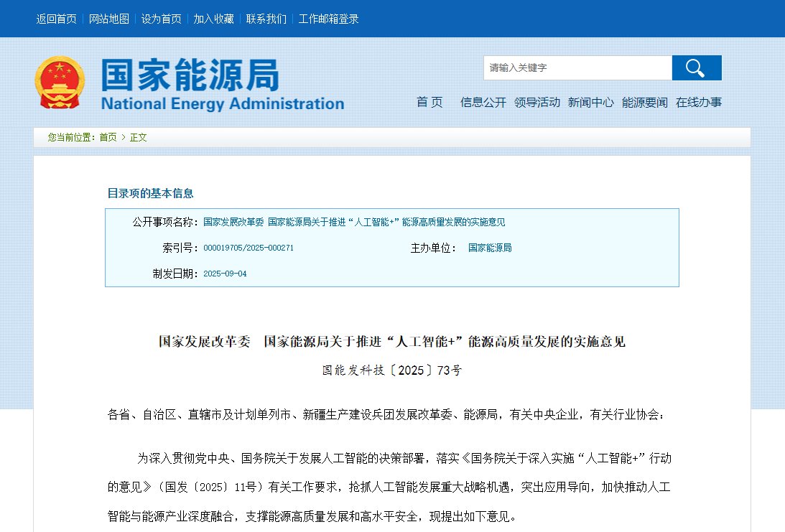
Task: Open the 在线办事 section
Action: coord(697,102)
